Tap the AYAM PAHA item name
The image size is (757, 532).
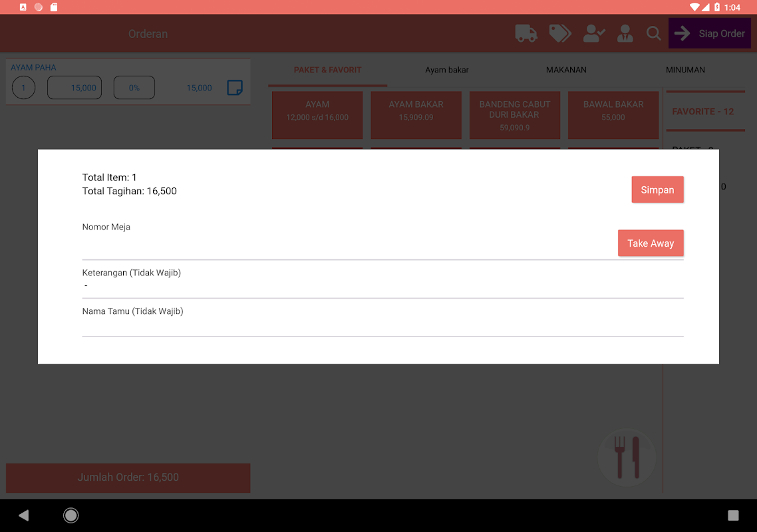33,68
